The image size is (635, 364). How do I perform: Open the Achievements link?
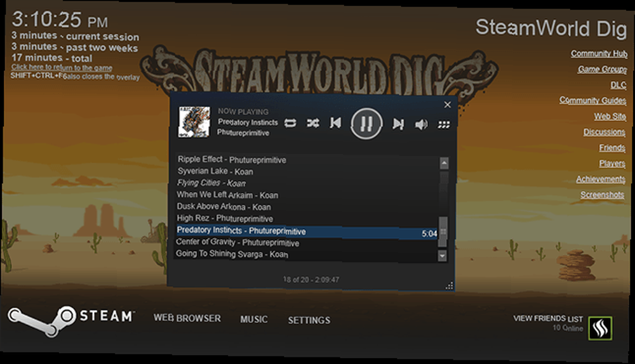click(601, 179)
